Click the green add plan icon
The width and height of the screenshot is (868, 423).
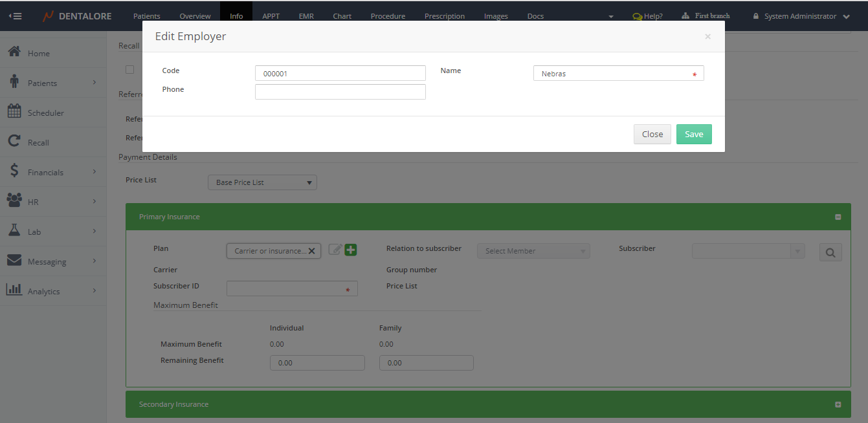(351, 250)
